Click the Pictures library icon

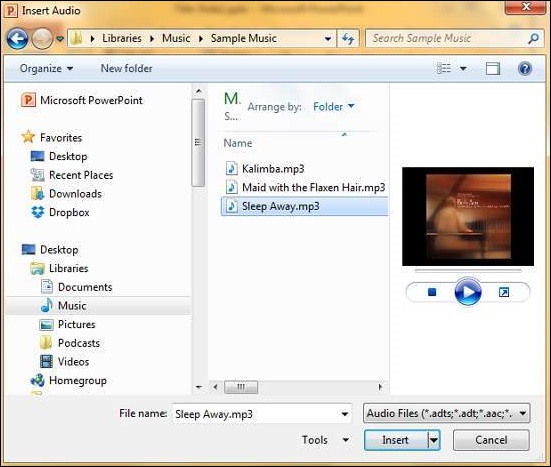click(47, 325)
